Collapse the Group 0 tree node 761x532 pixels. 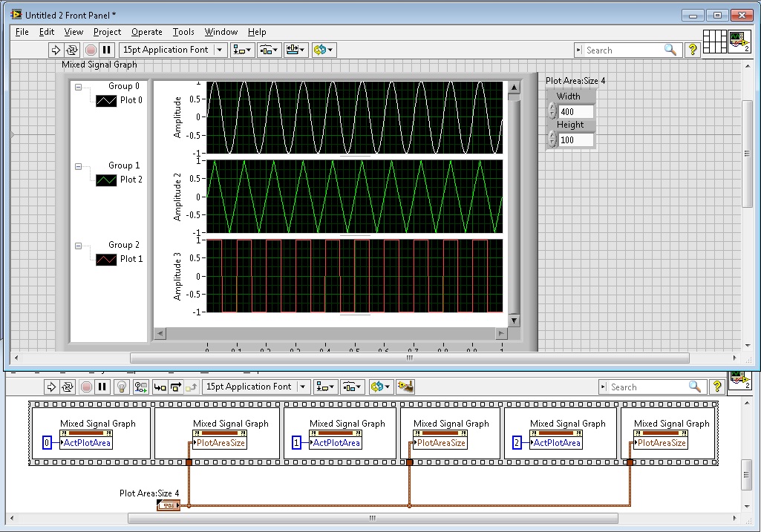[78, 87]
